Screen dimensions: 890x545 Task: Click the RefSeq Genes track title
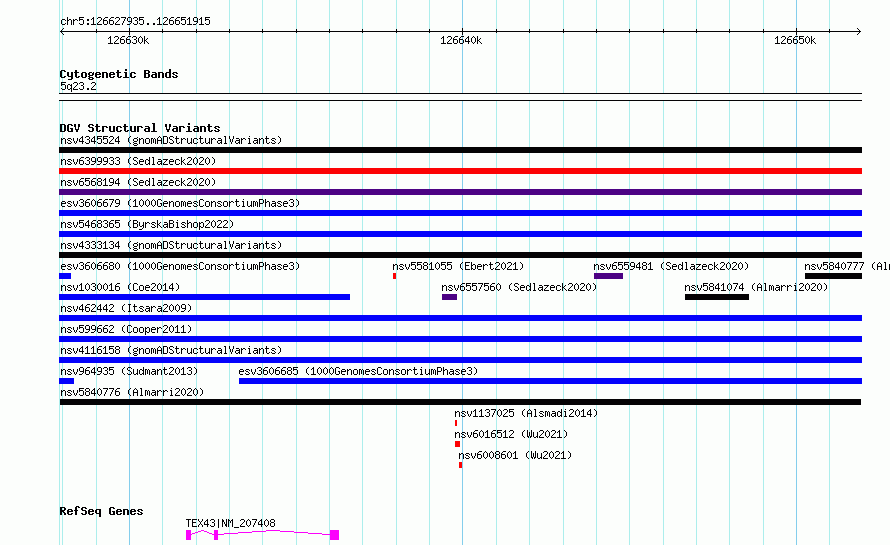click(101, 511)
